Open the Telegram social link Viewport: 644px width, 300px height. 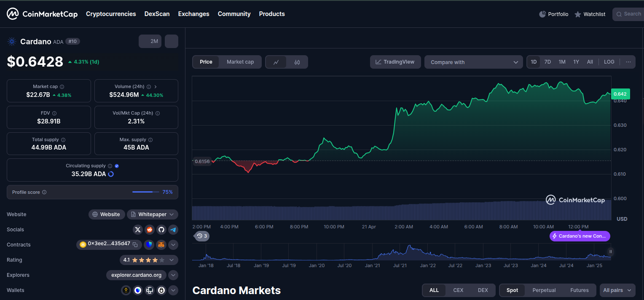(173, 230)
